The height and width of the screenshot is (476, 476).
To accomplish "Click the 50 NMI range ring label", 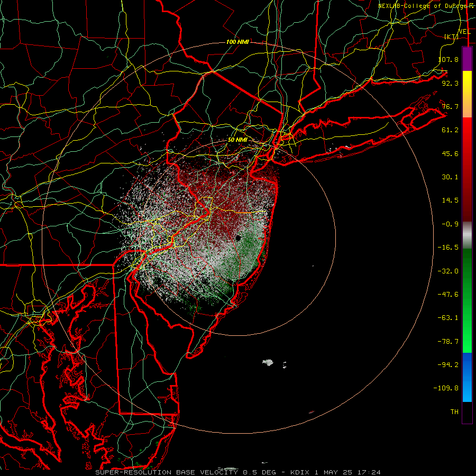I will tap(237, 140).
